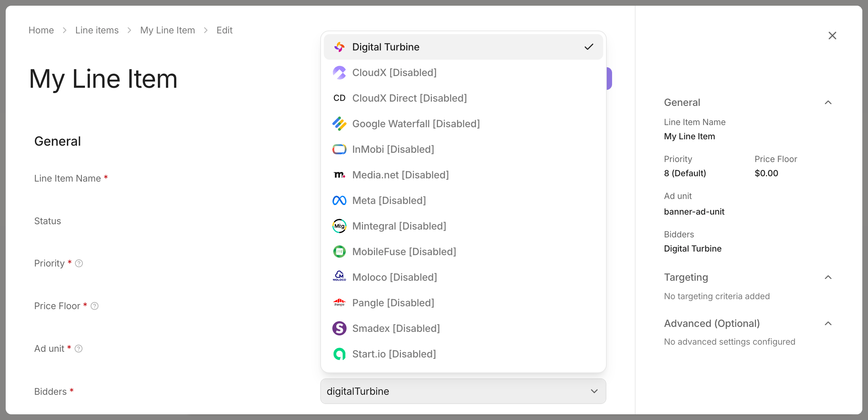
Task: Close the edit panel with X
Action: (832, 36)
